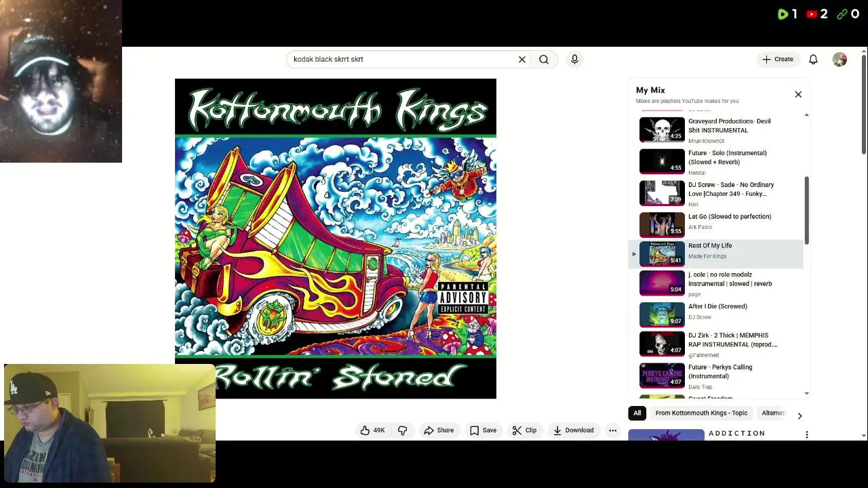Click the Create button

[x=778, y=60]
